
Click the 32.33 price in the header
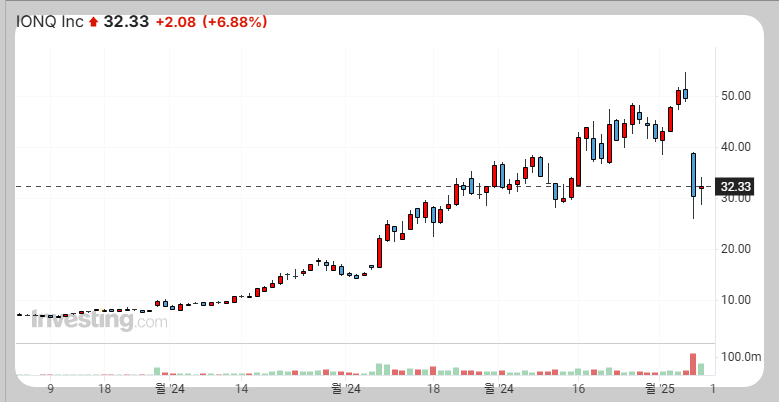click(126, 22)
